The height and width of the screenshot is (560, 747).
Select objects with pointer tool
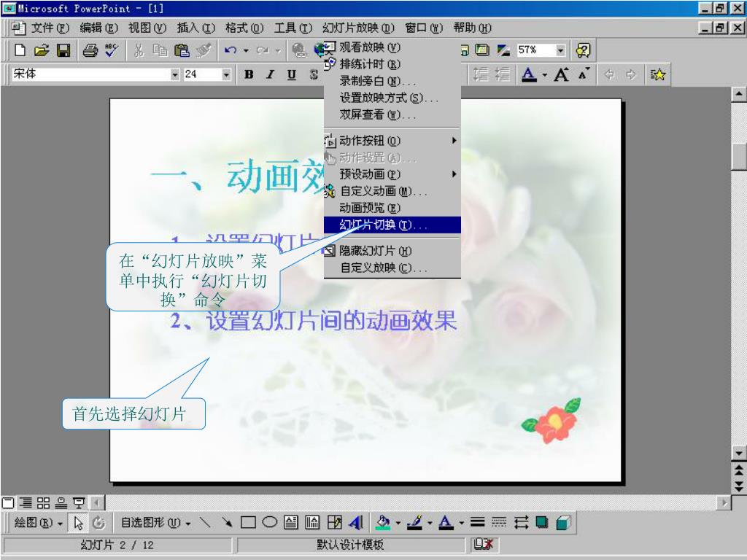tap(79, 523)
